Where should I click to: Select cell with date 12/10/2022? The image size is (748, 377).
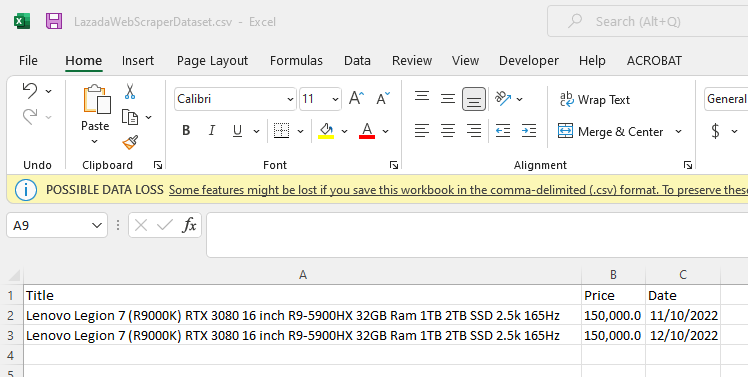[x=683, y=335]
